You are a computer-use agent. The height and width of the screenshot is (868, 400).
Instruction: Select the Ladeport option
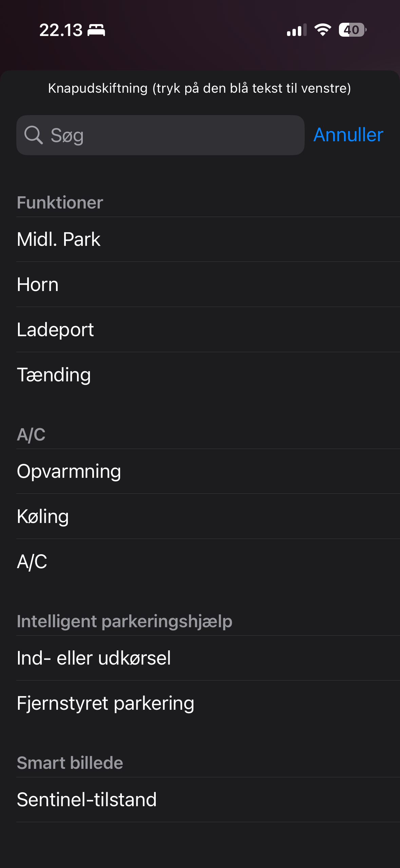pyautogui.click(x=55, y=330)
